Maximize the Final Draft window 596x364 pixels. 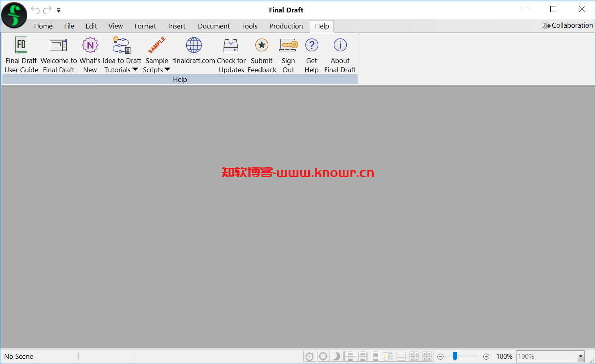tap(553, 9)
